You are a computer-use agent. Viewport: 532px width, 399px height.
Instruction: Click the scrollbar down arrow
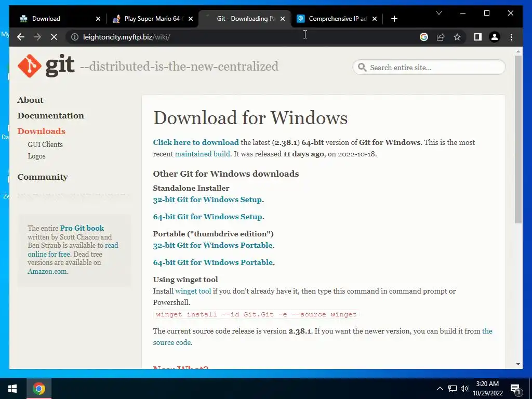click(x=518, y=364)
